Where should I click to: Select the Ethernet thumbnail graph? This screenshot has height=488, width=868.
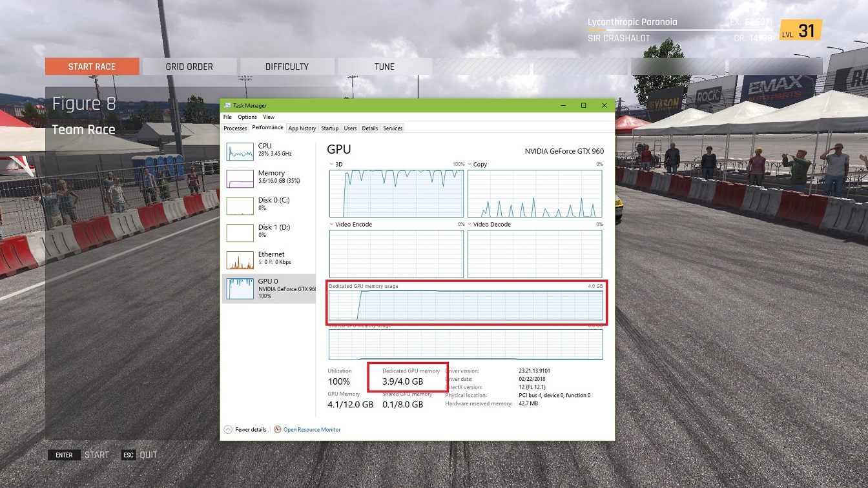[x=240, y=260]
